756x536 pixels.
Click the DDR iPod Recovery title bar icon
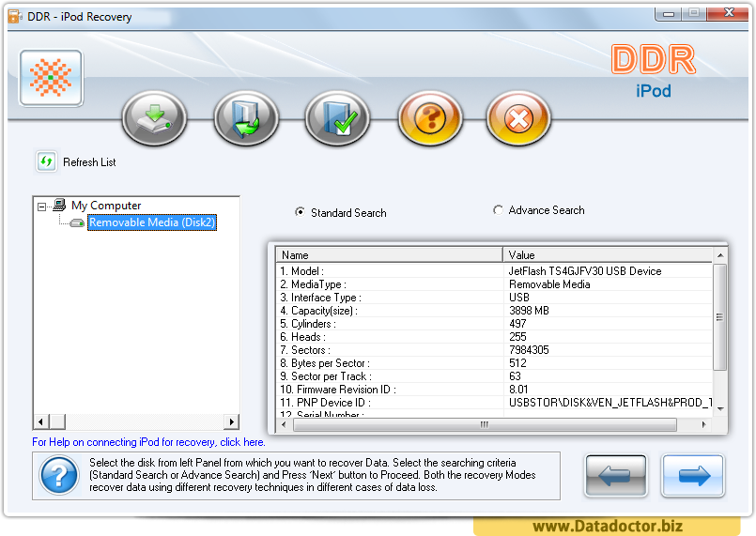tap(15, 16)
